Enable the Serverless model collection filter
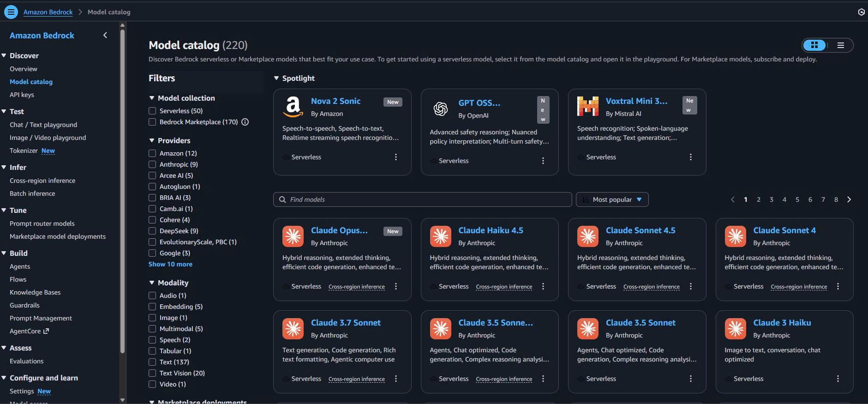This screenshot has width=868, height=404. click(x=152, y=111)
